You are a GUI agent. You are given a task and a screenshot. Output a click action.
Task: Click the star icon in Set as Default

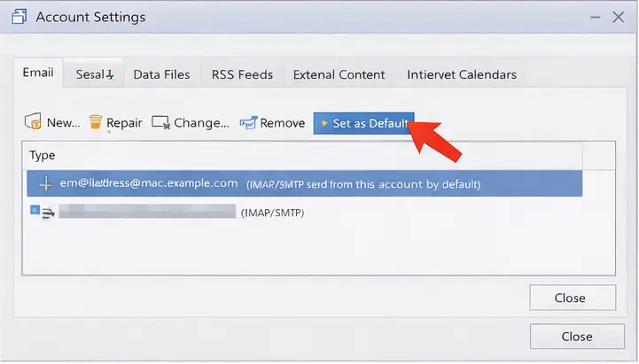pos(324,123)
